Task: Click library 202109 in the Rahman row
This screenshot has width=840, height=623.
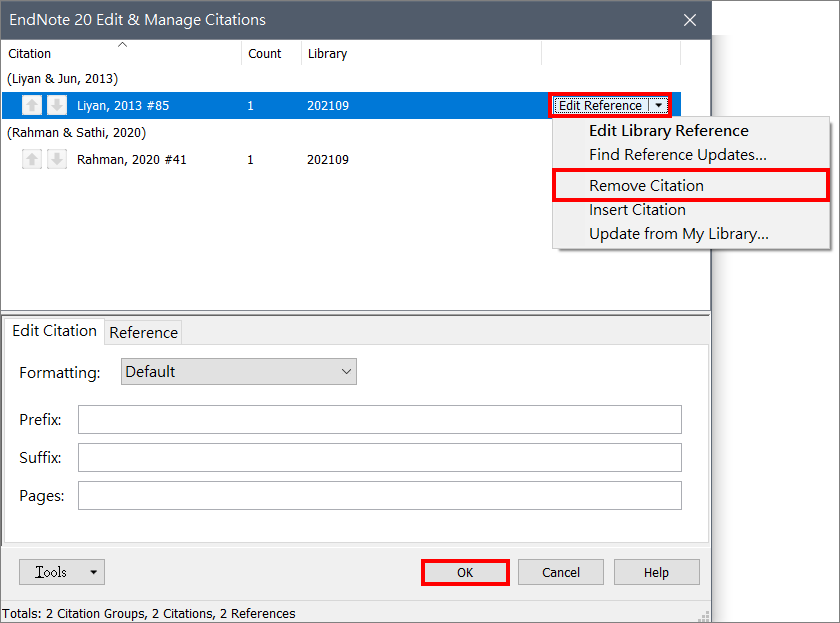Action: [x=328, y=160]
